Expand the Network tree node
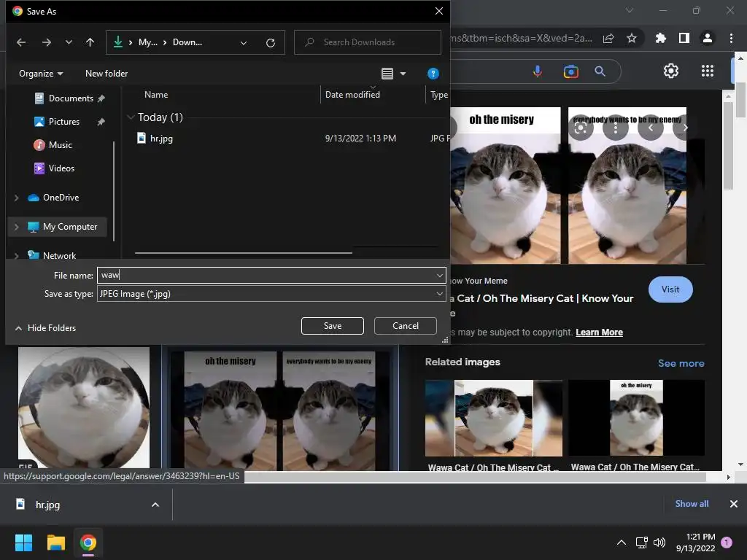This screenshot has height=560, width=747. coord(16,256)
